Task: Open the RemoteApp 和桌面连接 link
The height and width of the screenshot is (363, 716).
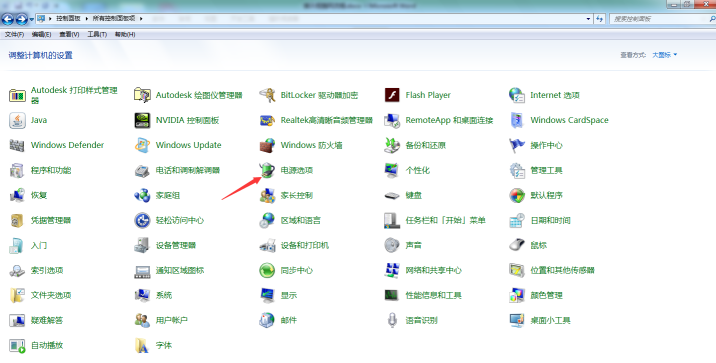Action: click(x=449, y=121)
